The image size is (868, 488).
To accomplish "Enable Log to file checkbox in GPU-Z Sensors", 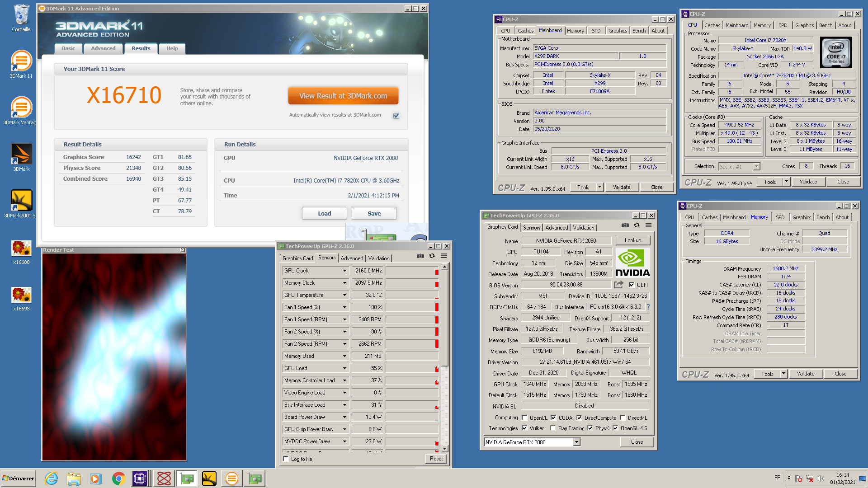I will tap(286, 459).
